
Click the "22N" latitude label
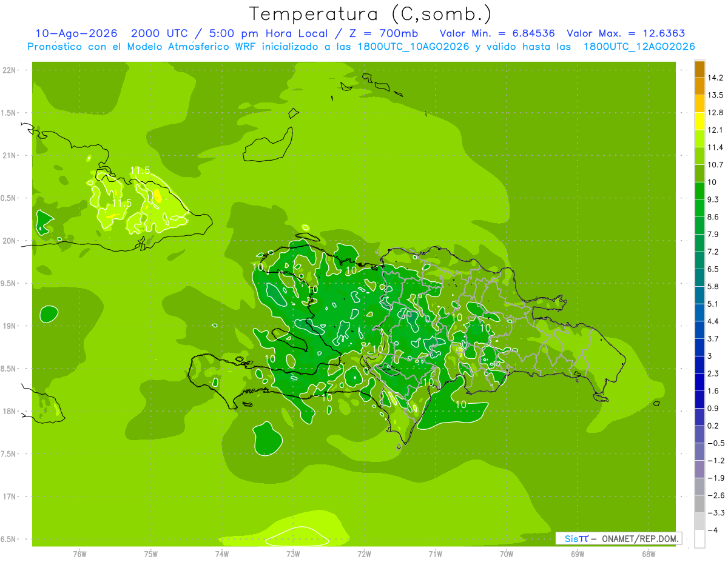9,70
